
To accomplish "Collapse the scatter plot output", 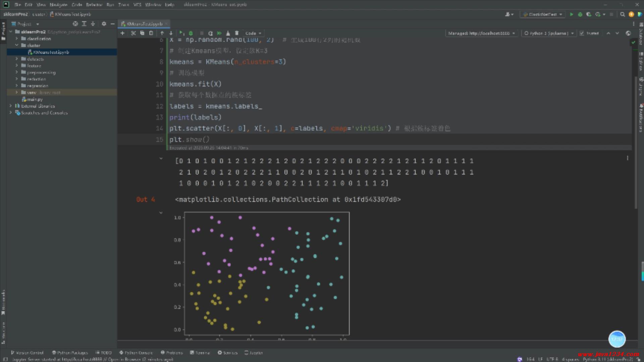I will tap(161, 213).
